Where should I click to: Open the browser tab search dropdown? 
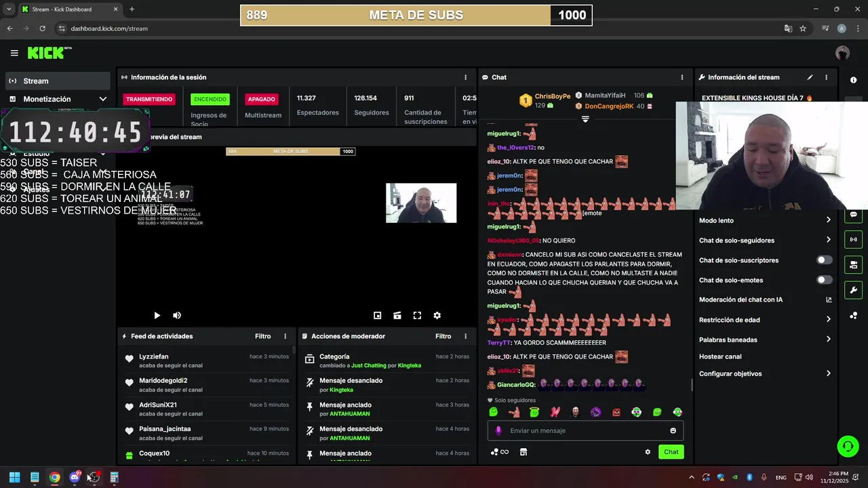[9, 9]
